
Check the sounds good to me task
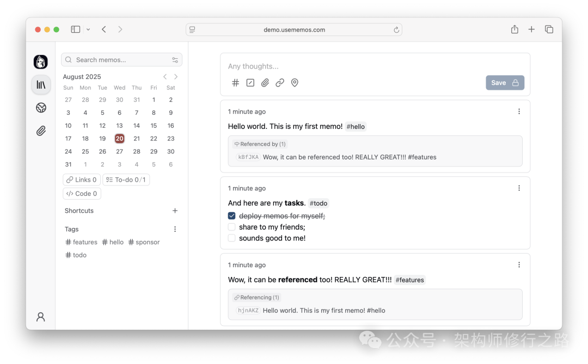point(232,238)
